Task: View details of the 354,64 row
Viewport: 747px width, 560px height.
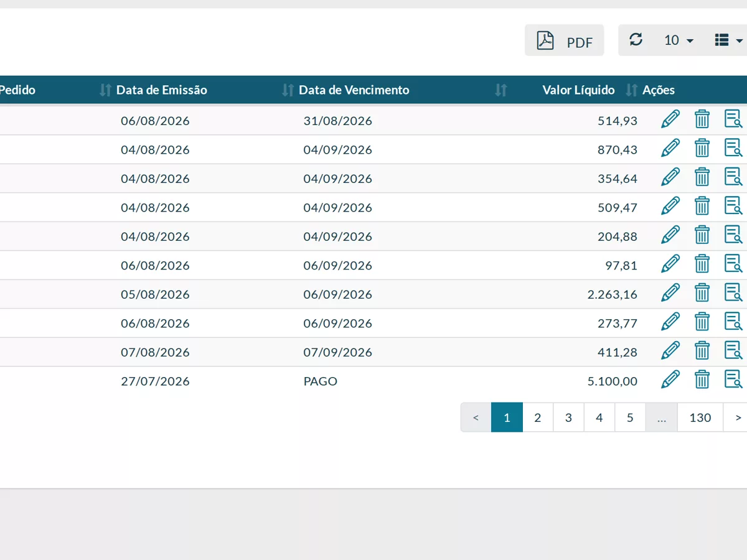Action: point(733,177)
